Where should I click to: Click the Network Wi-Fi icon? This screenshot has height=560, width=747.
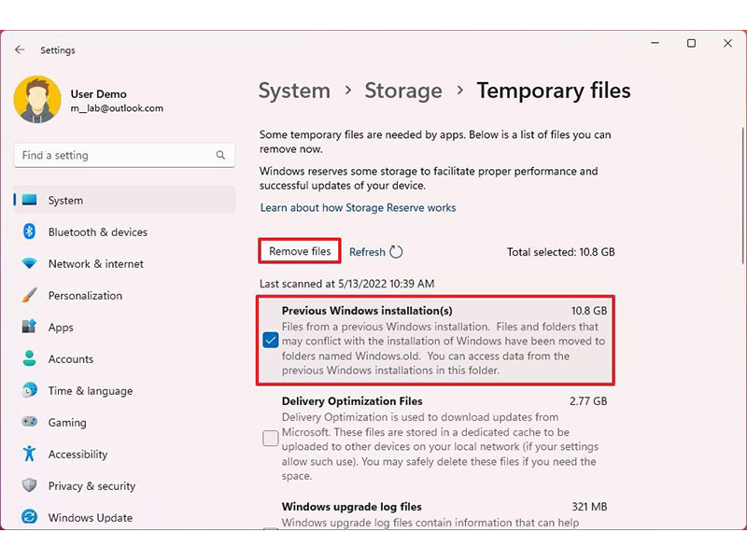coord(29,263)
